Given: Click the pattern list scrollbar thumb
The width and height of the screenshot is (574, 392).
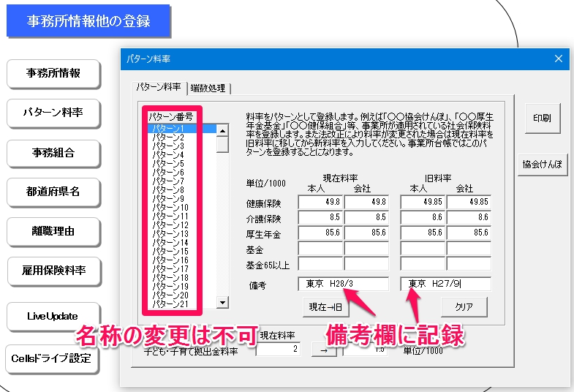Looking at the screenshot, I should pyautogui.click(x=222, y=144).
